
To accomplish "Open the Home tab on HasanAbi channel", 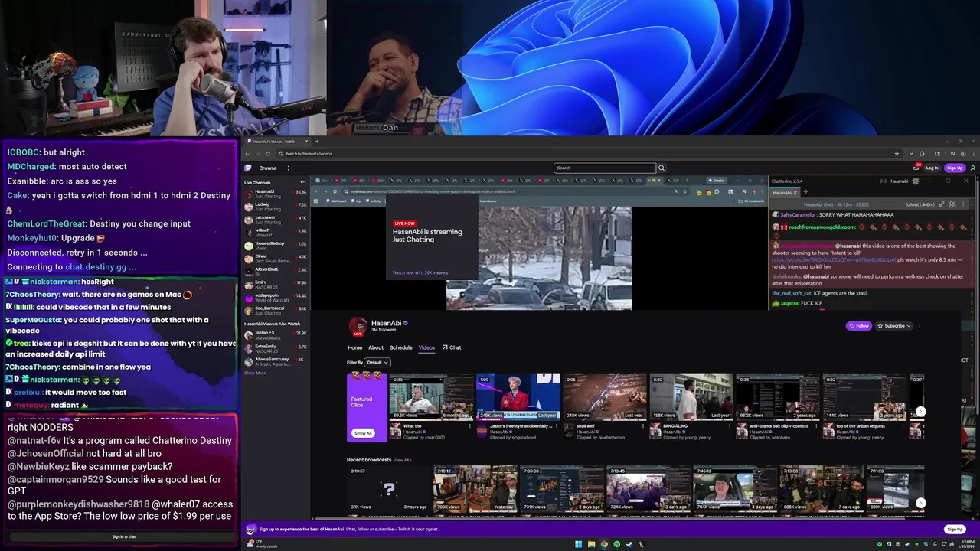I will (355, 347).
